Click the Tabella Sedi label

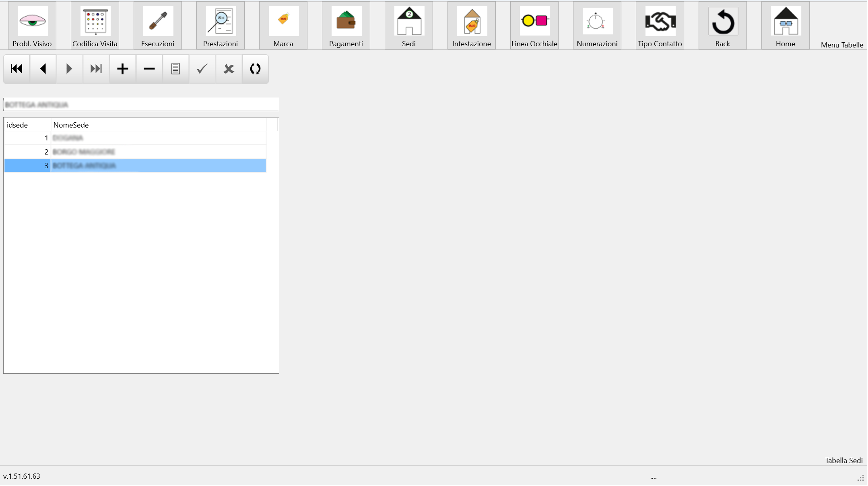[x=844, y=461]
